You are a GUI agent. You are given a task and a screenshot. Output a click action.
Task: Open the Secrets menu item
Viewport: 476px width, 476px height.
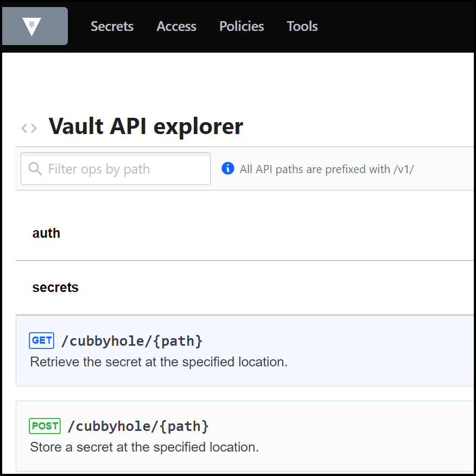112,26
